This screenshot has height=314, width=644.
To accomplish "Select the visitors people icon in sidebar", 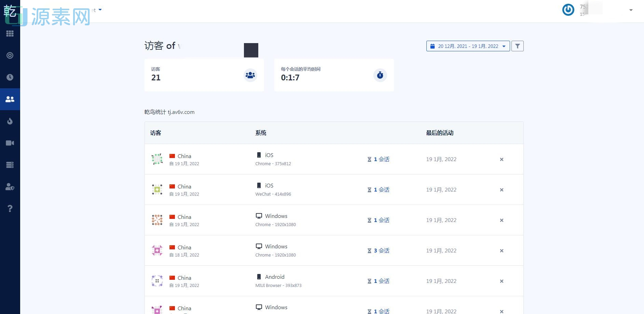I will (10, 99).
